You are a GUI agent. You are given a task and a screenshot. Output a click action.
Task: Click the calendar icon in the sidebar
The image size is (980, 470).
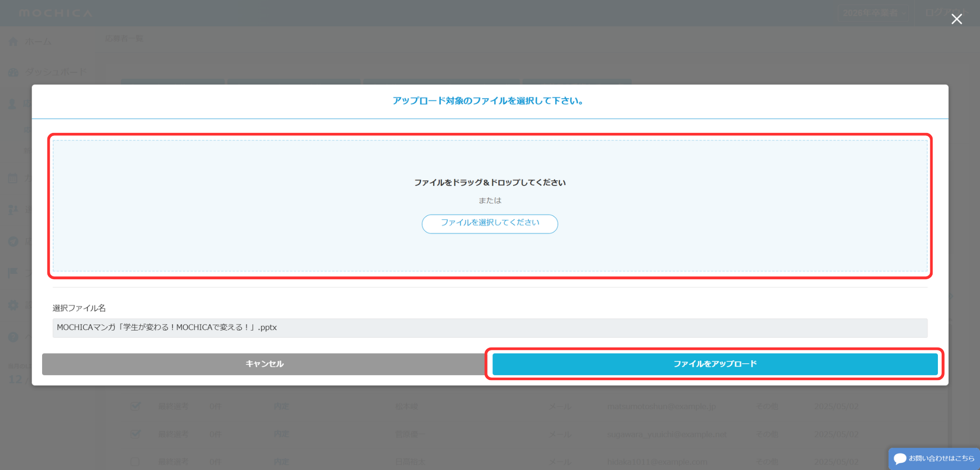13,178
